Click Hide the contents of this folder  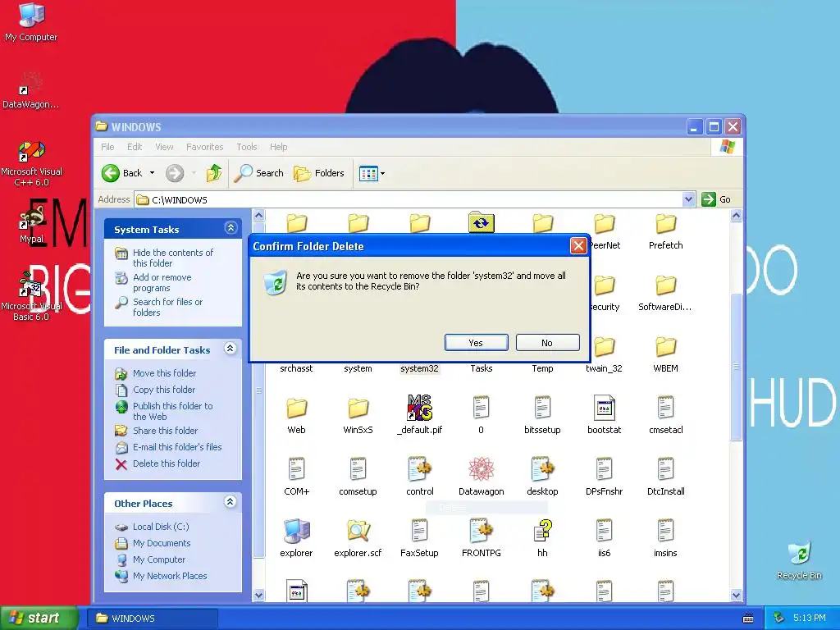[172, 258]
